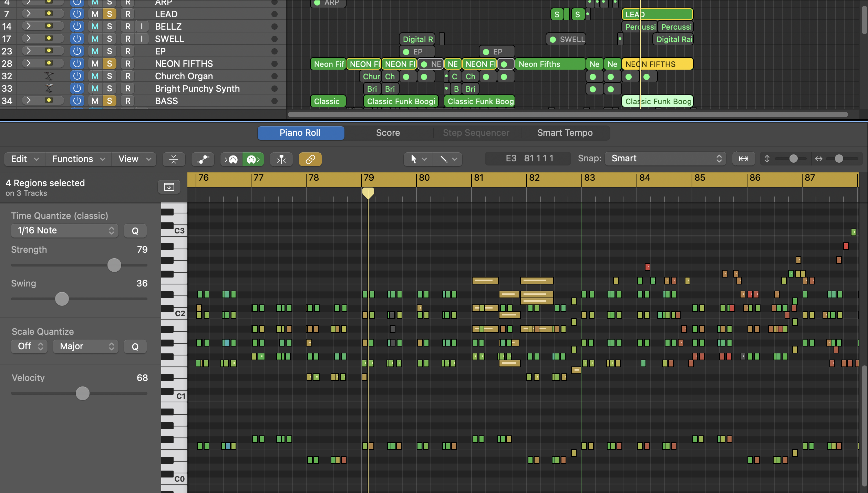Click the inspector toggle icon beside Regions selected
This screenshot has width=868, height=493.
pos(169,187)
